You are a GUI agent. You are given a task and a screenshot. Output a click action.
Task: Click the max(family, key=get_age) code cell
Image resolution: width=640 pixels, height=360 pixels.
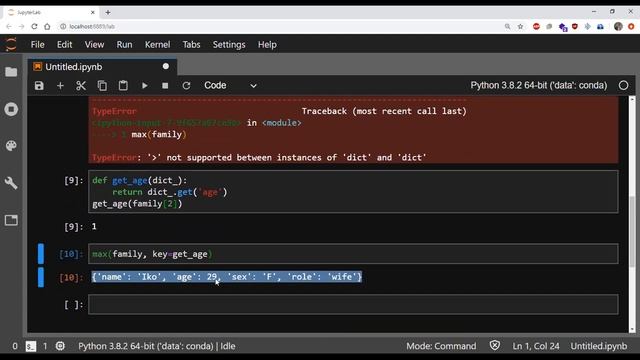(353, 254)
